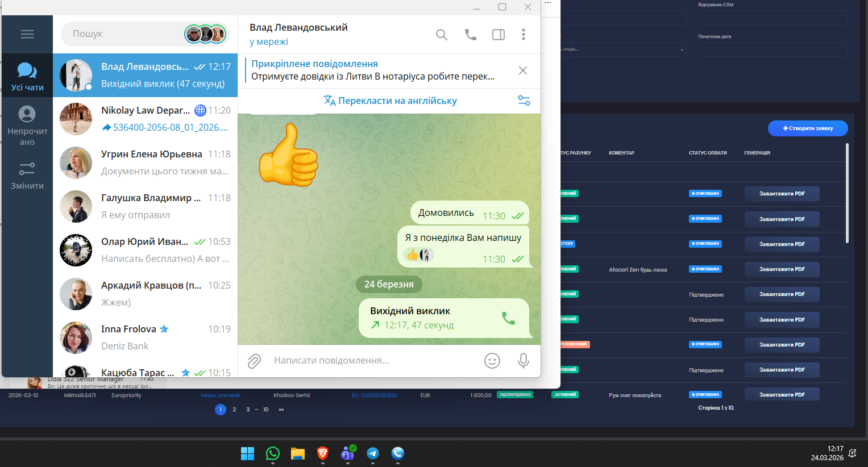
Task: Search within the chat with Влад Левандовський
Action: [x=442, y=35]
